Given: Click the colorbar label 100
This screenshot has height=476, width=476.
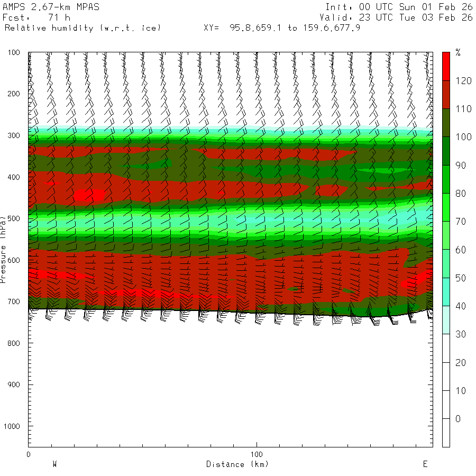Looking at the screenshot, I should pyautogui.click(x=463, y=137).
